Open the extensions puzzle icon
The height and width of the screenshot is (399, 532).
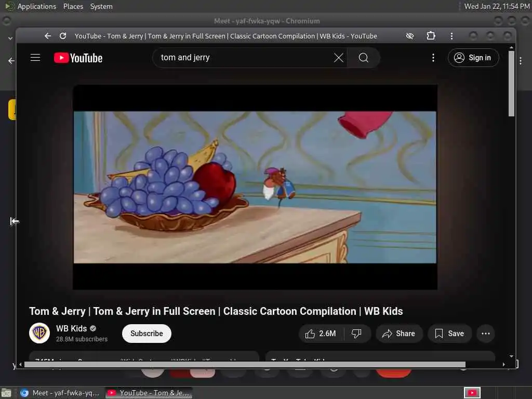(431, 36)
